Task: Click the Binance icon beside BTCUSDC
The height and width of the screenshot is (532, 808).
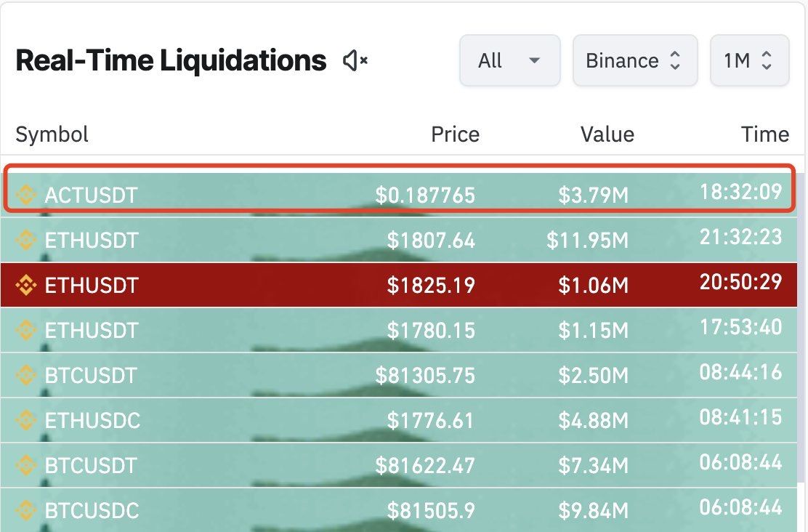Action: [x=26, y=510]
